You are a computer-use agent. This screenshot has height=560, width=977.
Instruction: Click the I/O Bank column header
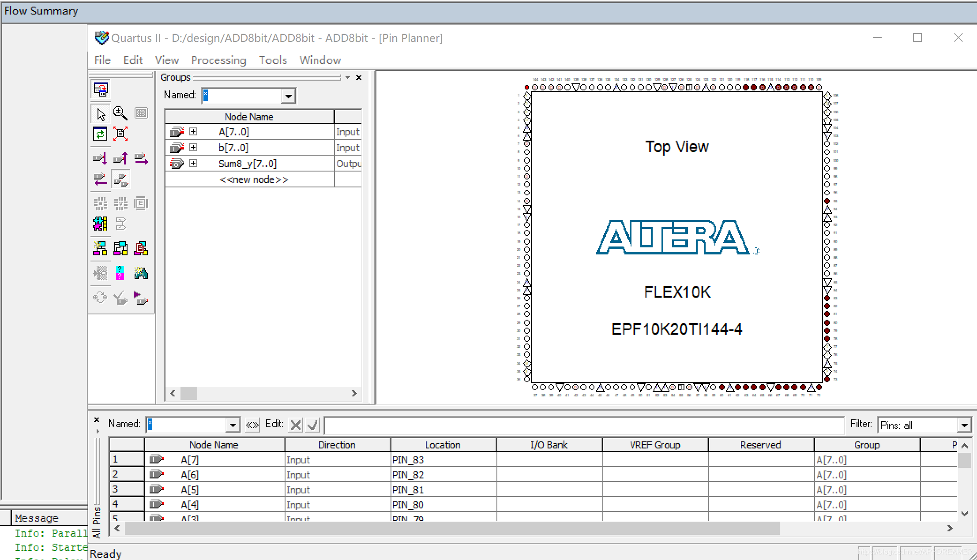(x=549, y=444)
